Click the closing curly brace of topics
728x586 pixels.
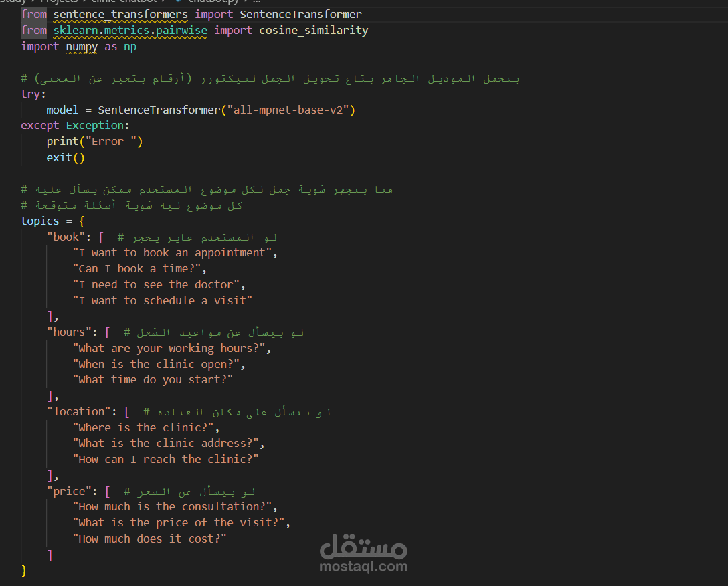point(24,571)
